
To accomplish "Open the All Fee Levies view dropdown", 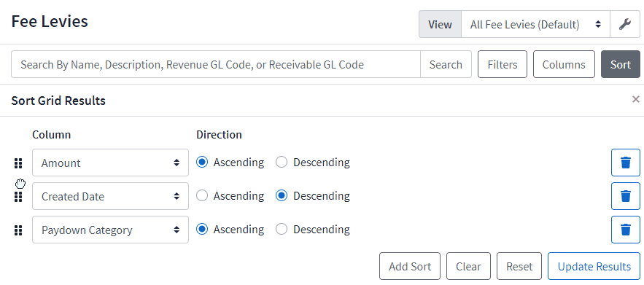I will [535, 25].
